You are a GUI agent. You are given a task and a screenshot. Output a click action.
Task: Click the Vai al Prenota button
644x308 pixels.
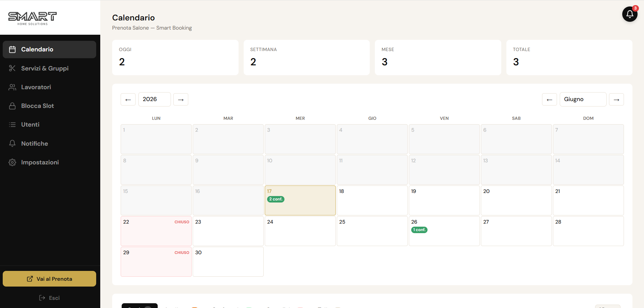tap(49, 279)
